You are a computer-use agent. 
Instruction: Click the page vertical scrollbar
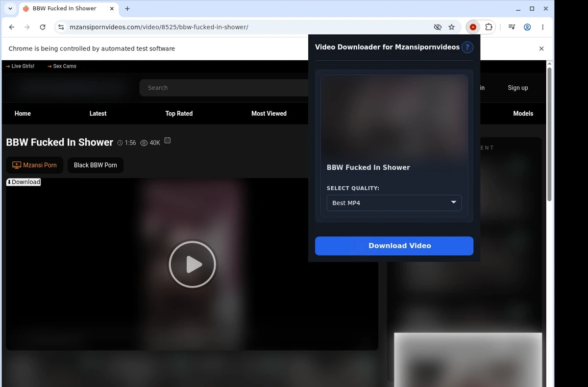click(550, 134)
